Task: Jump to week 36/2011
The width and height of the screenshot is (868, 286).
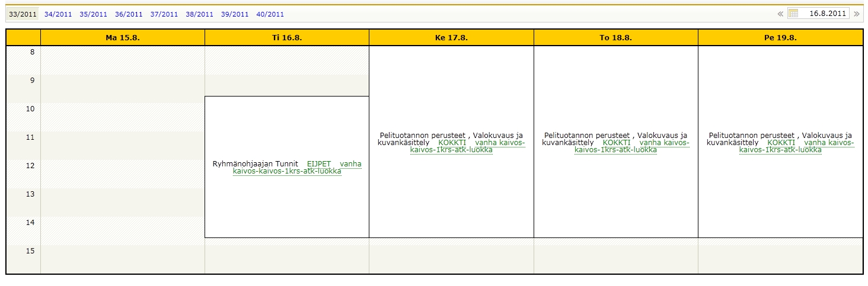Action: tap(129, 14)
